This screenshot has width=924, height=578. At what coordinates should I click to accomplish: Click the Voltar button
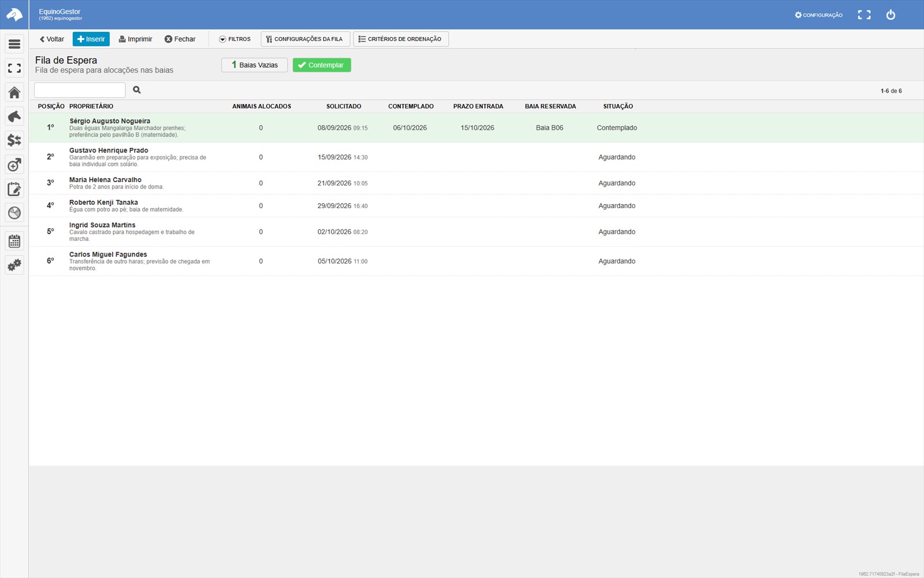tap(52, 39)
